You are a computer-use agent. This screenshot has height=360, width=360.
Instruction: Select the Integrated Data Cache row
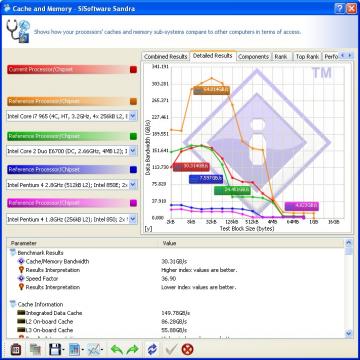(176, 313)
